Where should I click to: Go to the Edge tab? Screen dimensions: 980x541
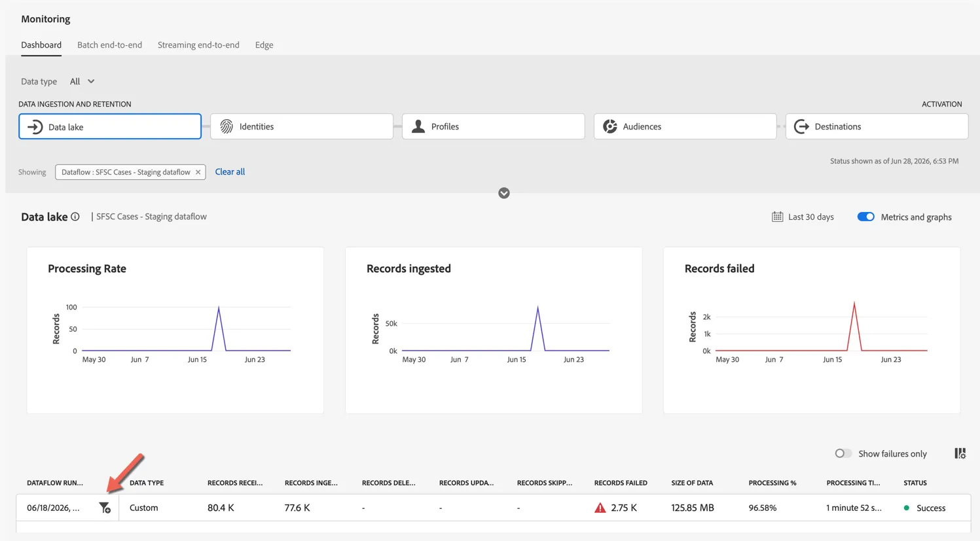click(x=264, y=44)
